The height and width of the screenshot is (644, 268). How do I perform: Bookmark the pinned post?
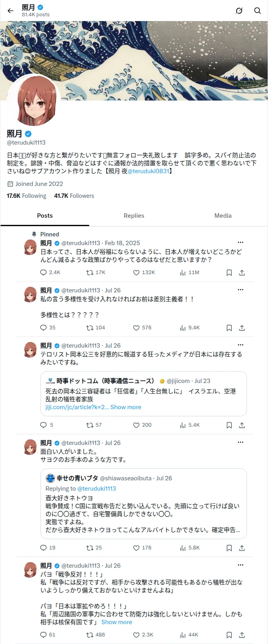pyautogui.click(x=229, y=273)
